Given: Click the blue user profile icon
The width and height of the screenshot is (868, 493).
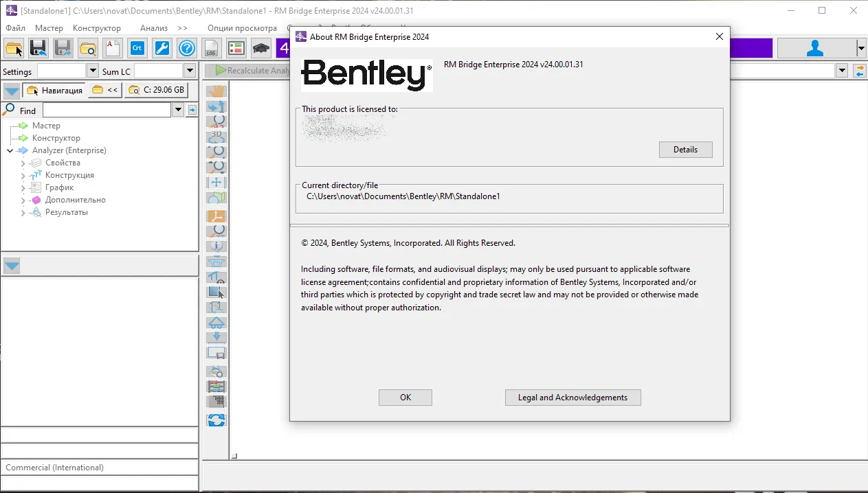Looking at the screenshot, I should coord(816,48).
